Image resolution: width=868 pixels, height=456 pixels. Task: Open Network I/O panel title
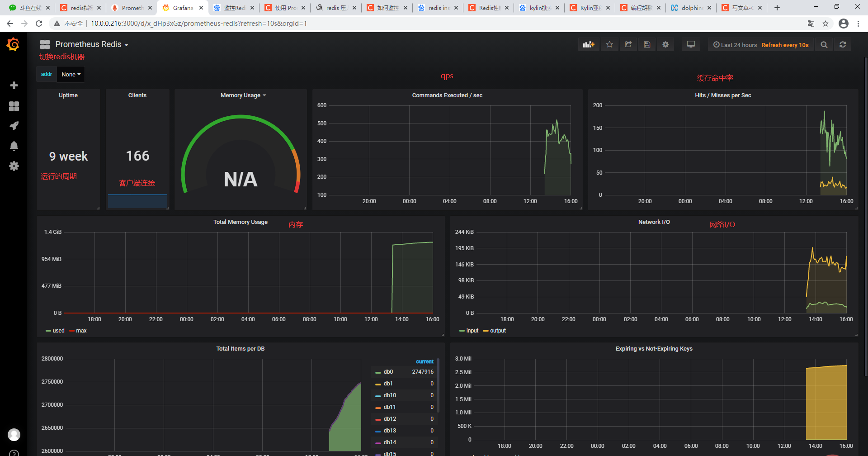point(654,222)
